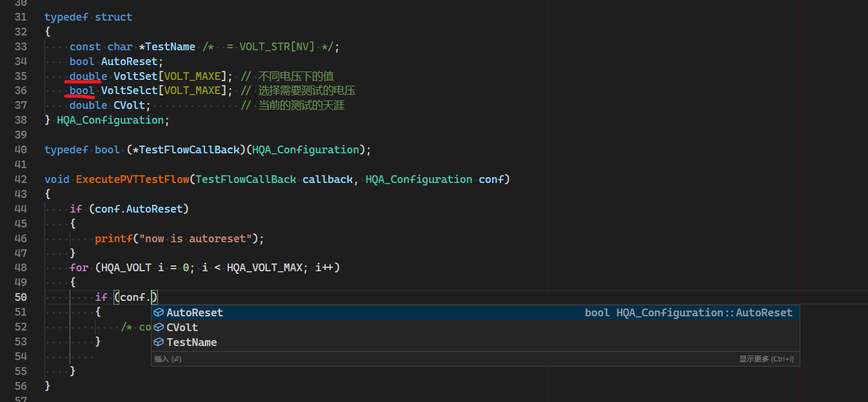The width and height of the screenshot is (868, 402).
Task: Click the printf call on line 46
Action: [113, 238]
